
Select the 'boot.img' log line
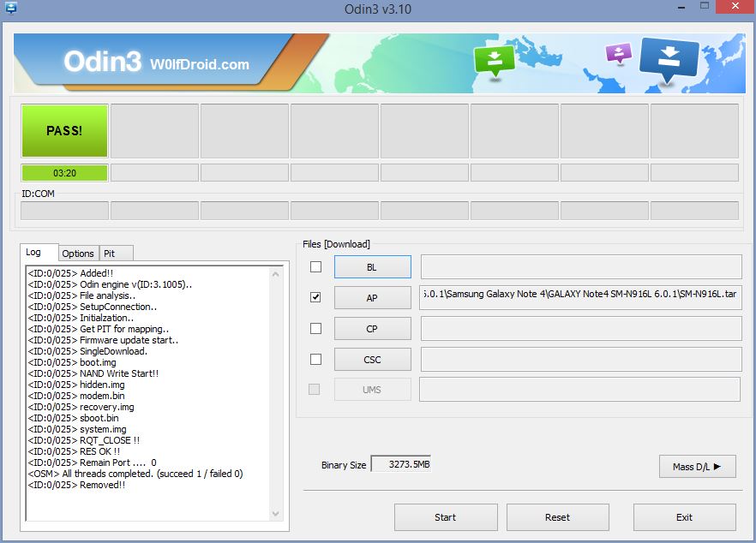72,361
